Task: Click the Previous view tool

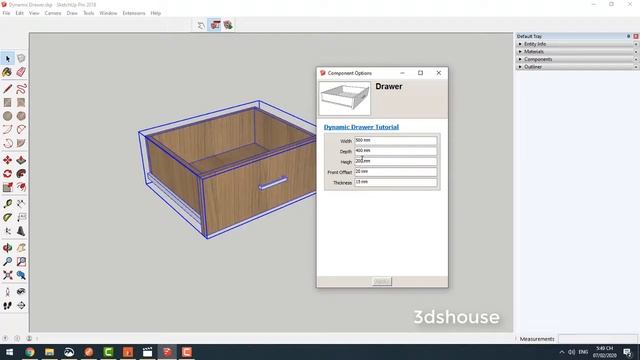Action: pos(21,275)
